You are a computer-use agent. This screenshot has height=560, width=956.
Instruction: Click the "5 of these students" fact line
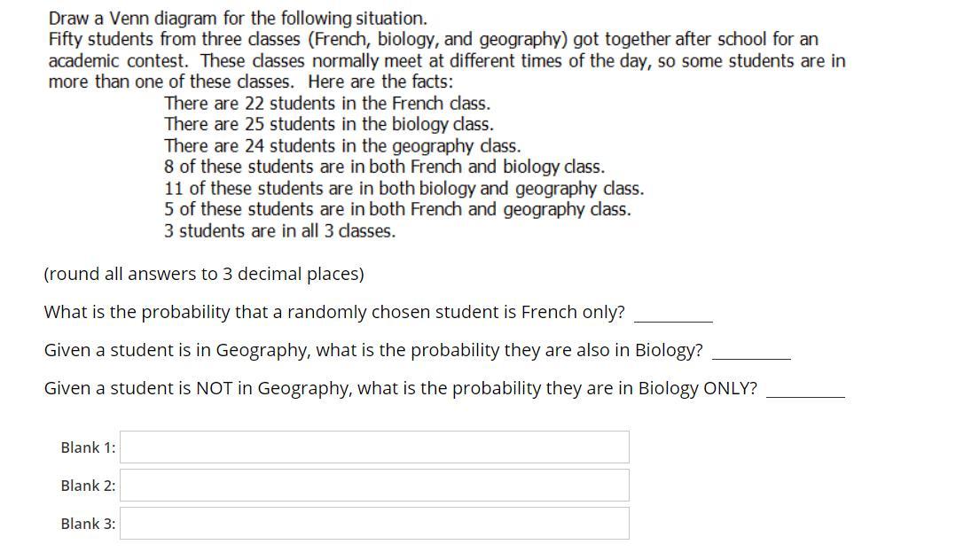tap(397, 209)
